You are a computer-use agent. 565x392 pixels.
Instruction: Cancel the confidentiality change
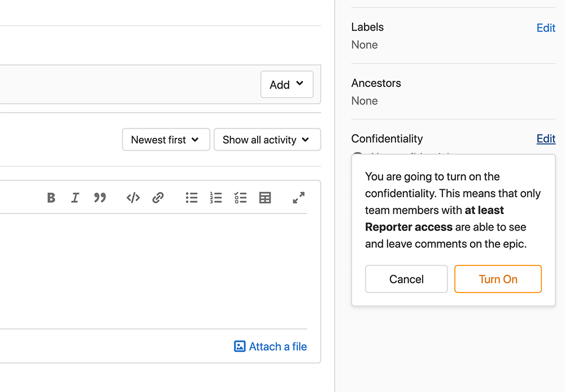(x=406, y=278)
